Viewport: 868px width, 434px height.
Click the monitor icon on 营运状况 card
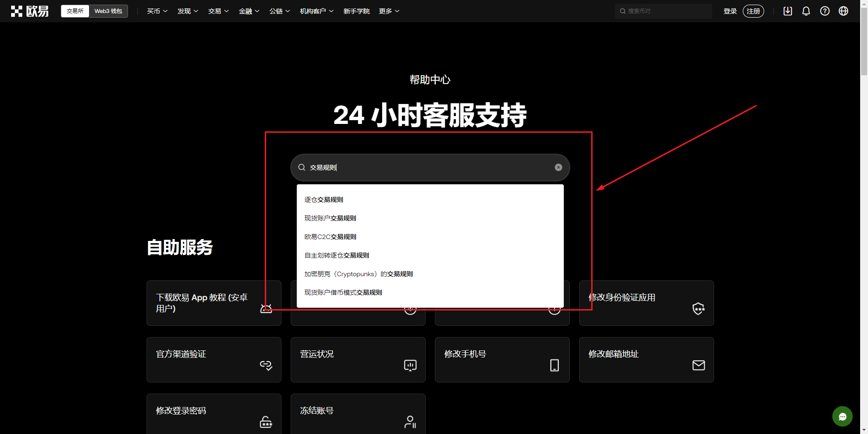click(x=410, y=365)
